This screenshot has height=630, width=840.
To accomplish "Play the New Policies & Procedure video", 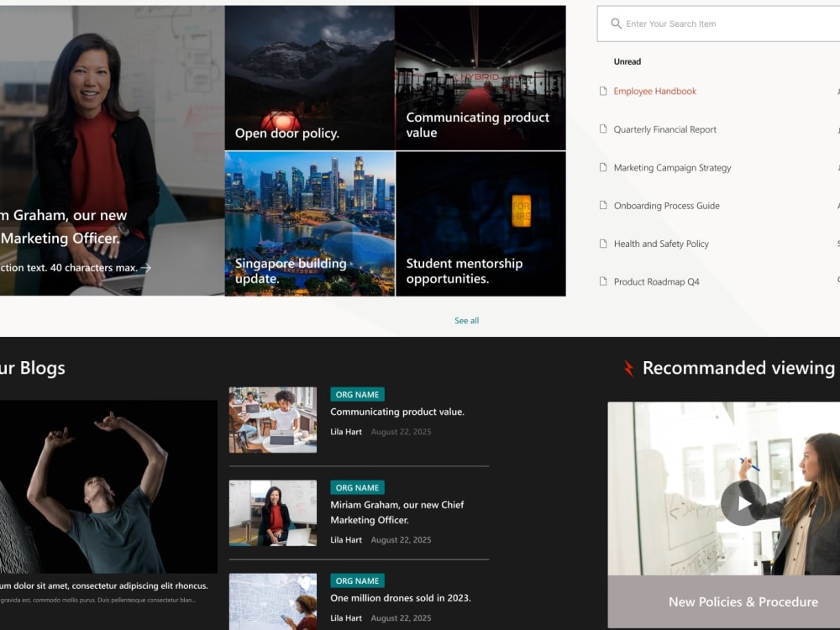I will (x=743, y=503).
